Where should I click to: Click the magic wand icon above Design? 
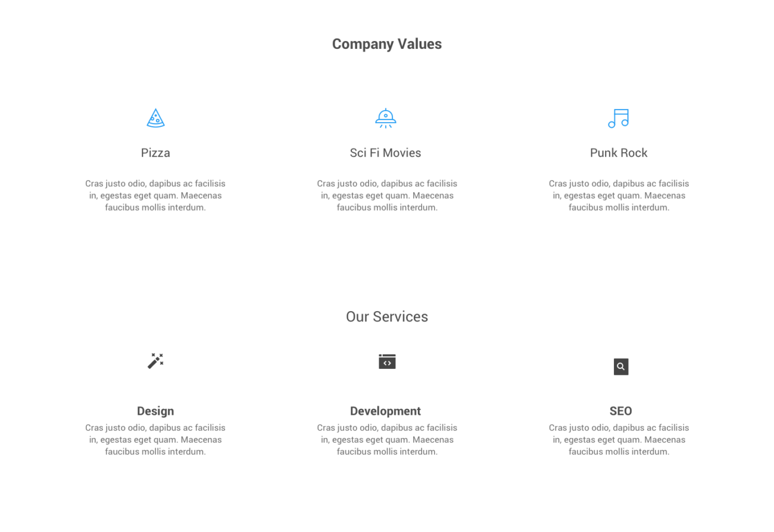[155, 361]
